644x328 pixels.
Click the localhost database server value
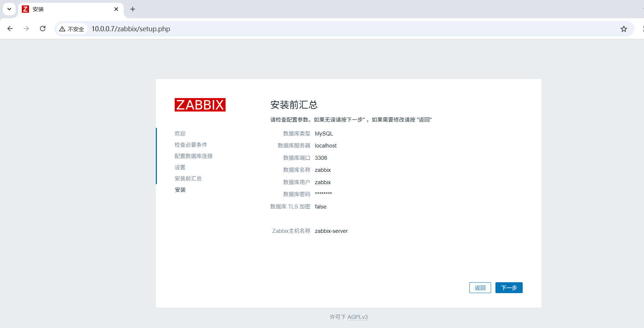coord(326,146)
